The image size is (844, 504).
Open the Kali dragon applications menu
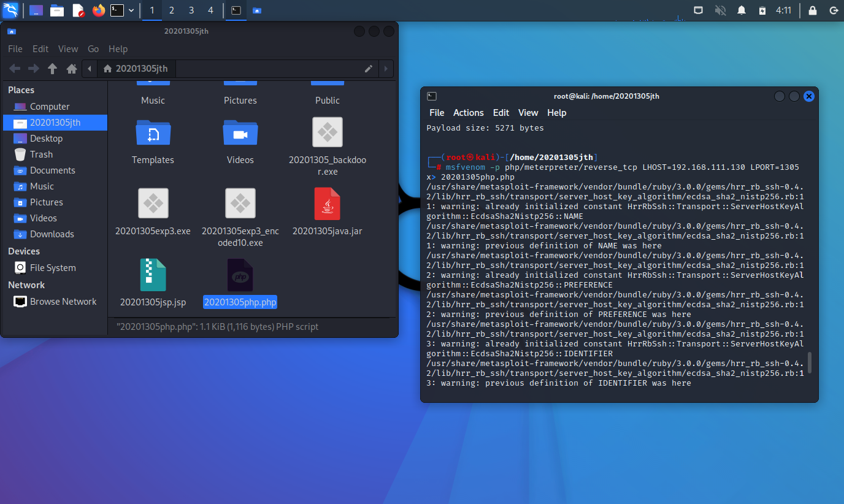click(x=10, y=10)
